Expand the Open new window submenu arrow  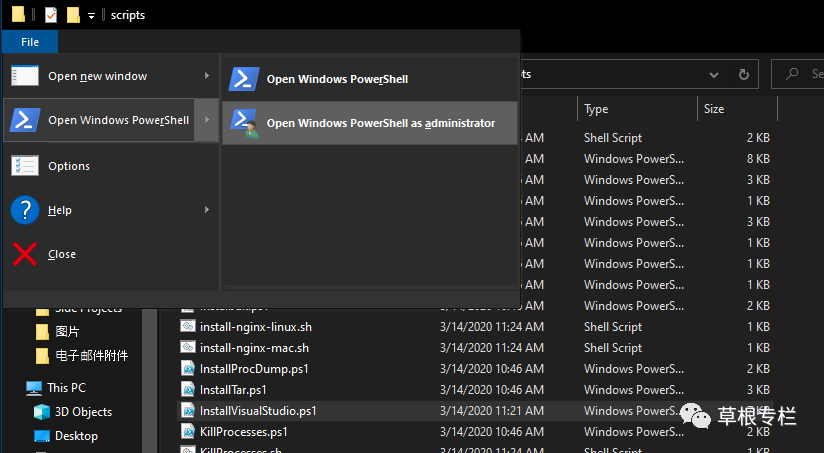pyautogui.click(x=207, y=76)
